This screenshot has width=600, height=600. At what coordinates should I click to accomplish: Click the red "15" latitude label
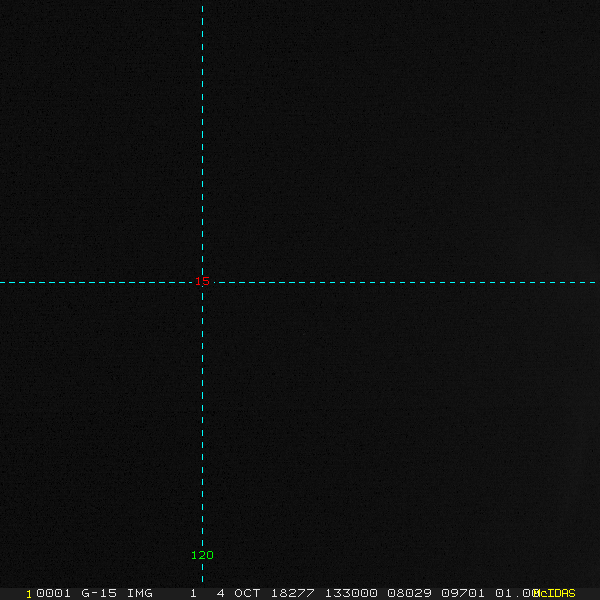pos(202,281)
